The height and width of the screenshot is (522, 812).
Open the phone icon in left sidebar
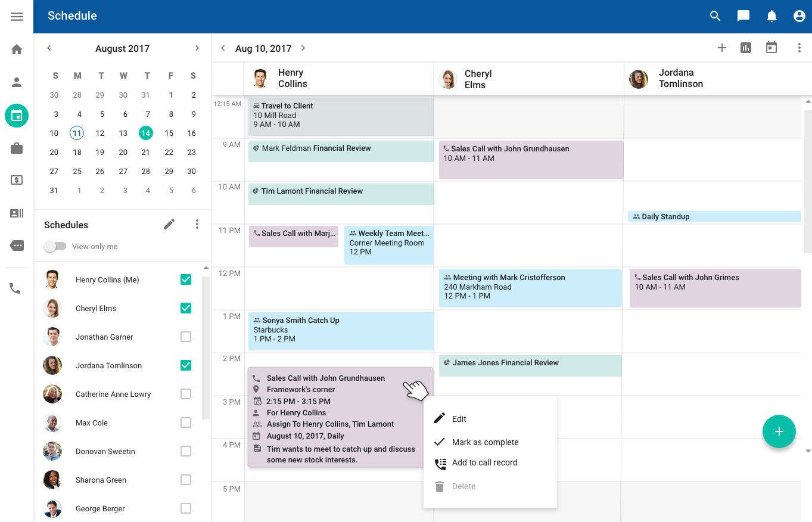[x=15, y=288]
